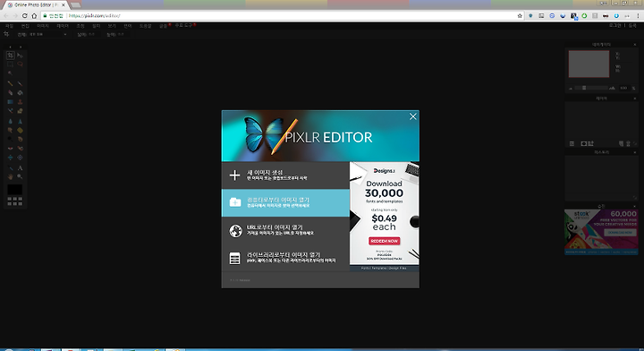Screen dimensions: 644x351
Task: Select the Gradient tool
Action: pos(10,101)
